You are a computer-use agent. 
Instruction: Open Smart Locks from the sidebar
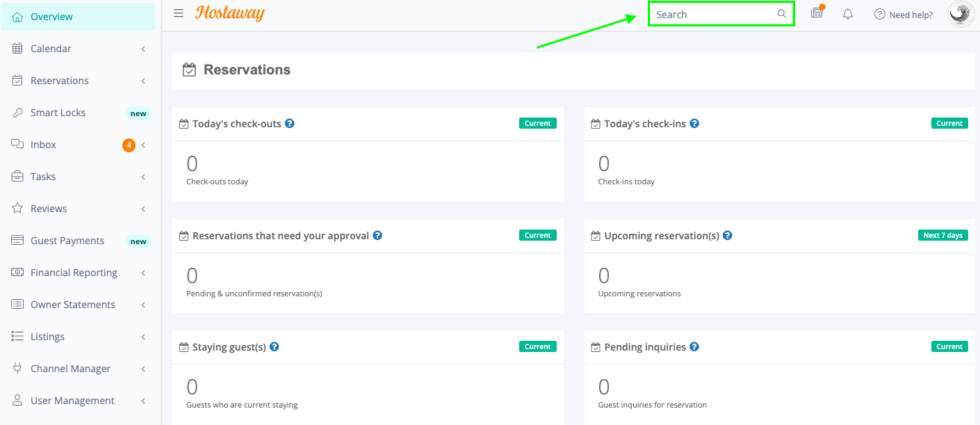click(x=58, y=113)
